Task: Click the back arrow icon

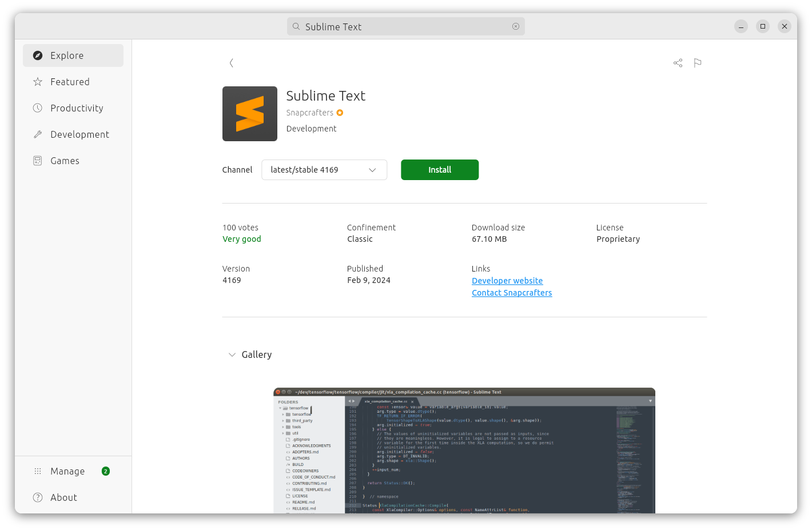Action: (231, 63)
